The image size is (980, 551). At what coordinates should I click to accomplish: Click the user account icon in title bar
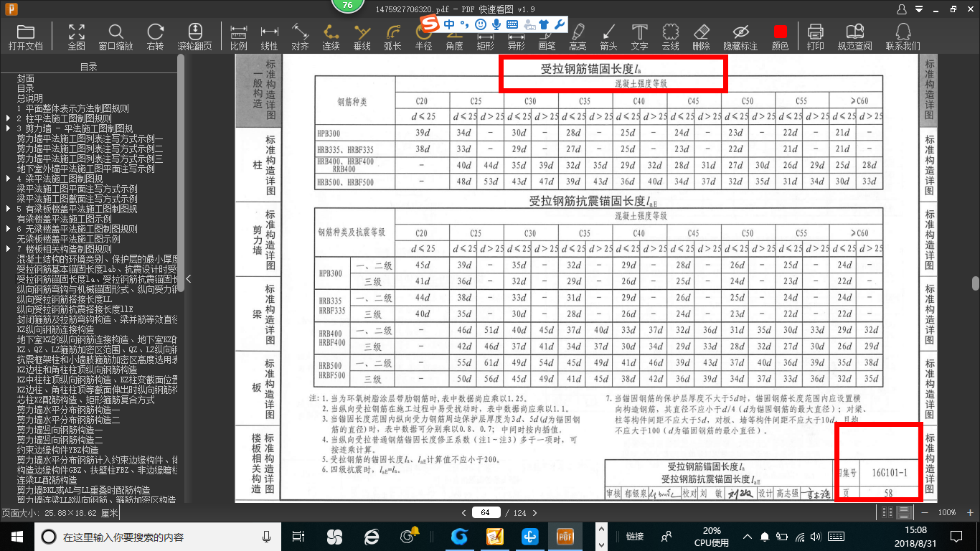pyautogui.click(x=903, y=8)
